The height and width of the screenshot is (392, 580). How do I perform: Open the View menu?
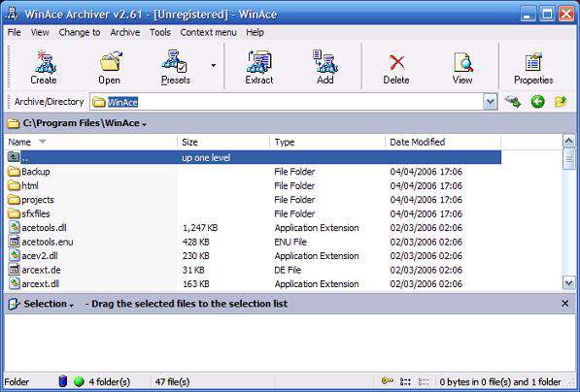pos(40,33)
